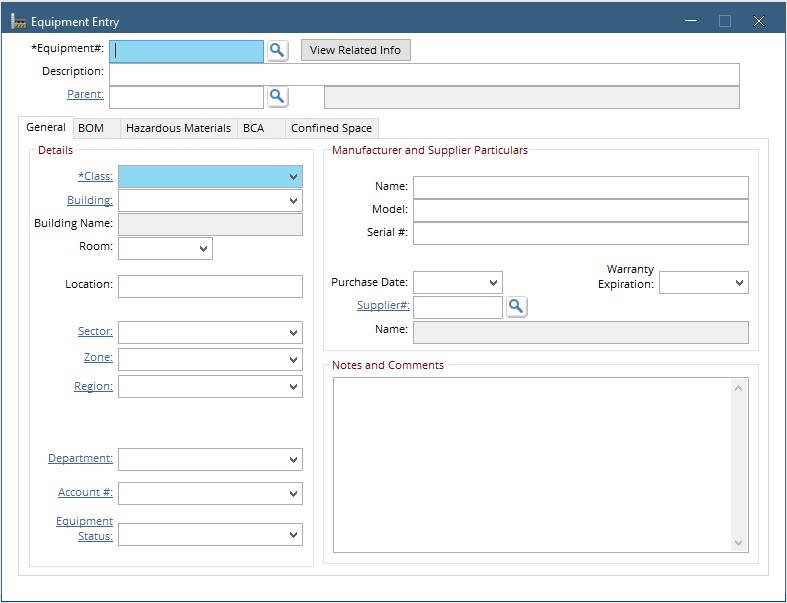Click the Supplier# search magnifier icon
The height and width of the screenshot is (603, 787).
click(516, 307)
